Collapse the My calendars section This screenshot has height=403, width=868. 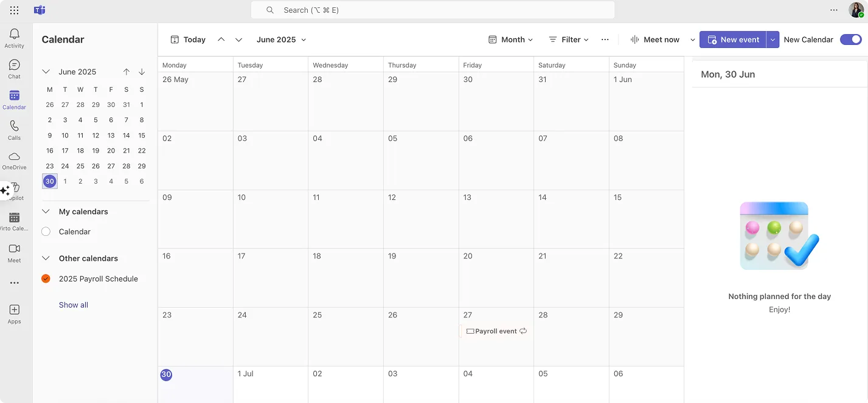coord(46,211)
